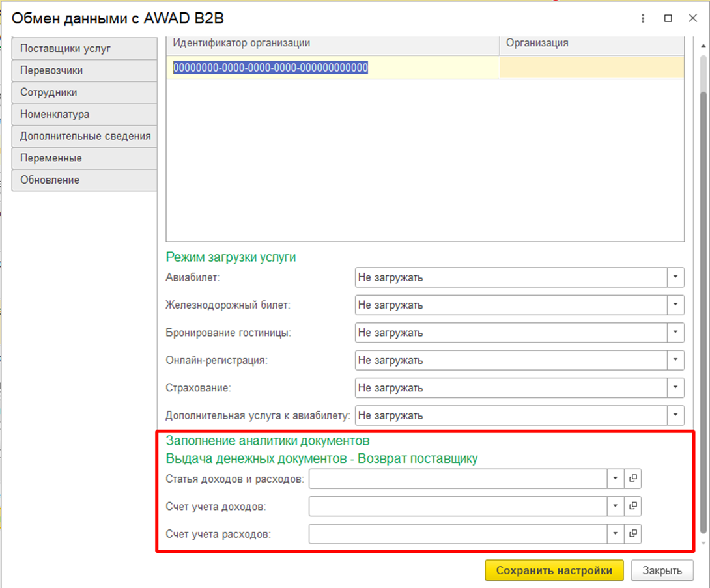The width and height of the screenshot is (710, 588).
Task: Click open icon beside Счет учета доходов
Action: click(x=632, y=506)
